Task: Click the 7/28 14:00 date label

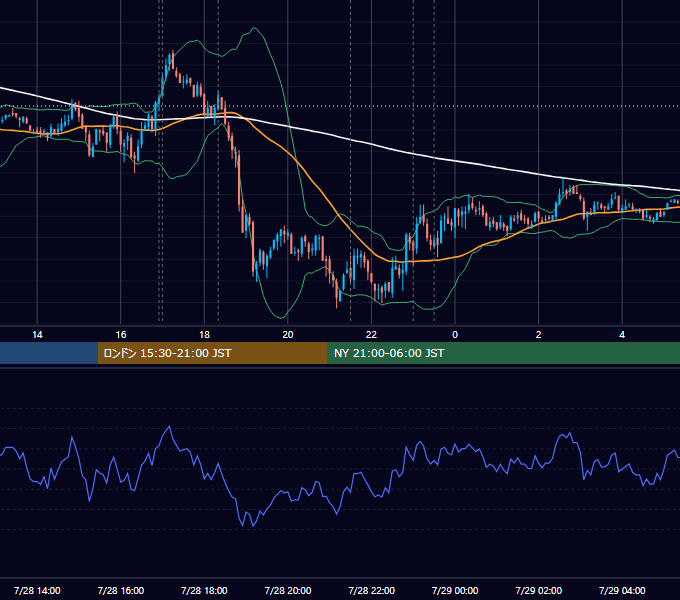Action: pos(37,590)
